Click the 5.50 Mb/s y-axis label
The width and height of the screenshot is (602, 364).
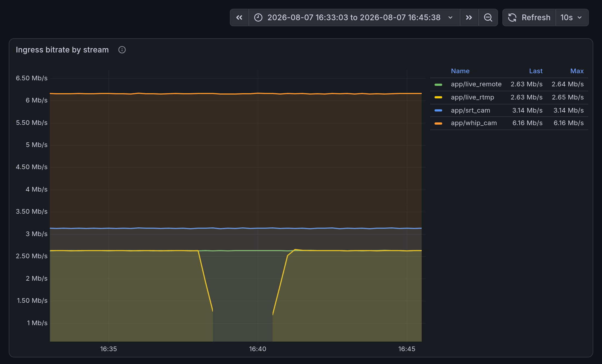pos(32,123)
